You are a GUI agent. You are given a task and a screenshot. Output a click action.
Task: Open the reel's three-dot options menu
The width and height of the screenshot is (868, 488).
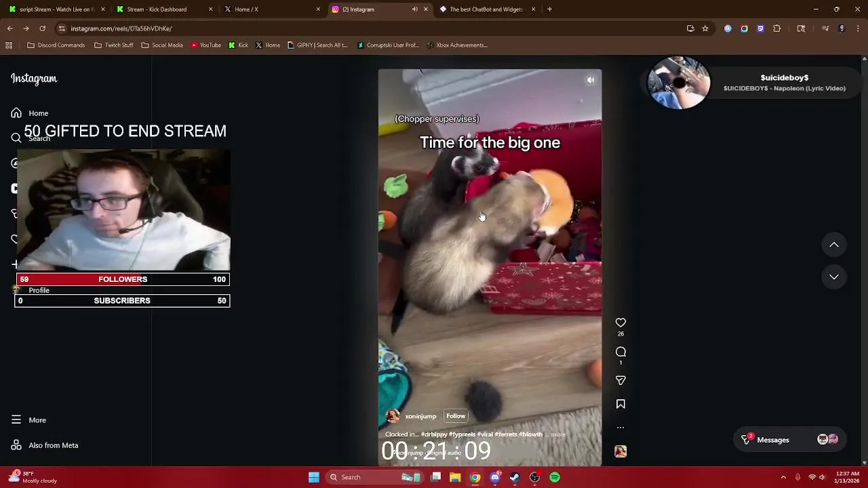[x=620, y=428]
